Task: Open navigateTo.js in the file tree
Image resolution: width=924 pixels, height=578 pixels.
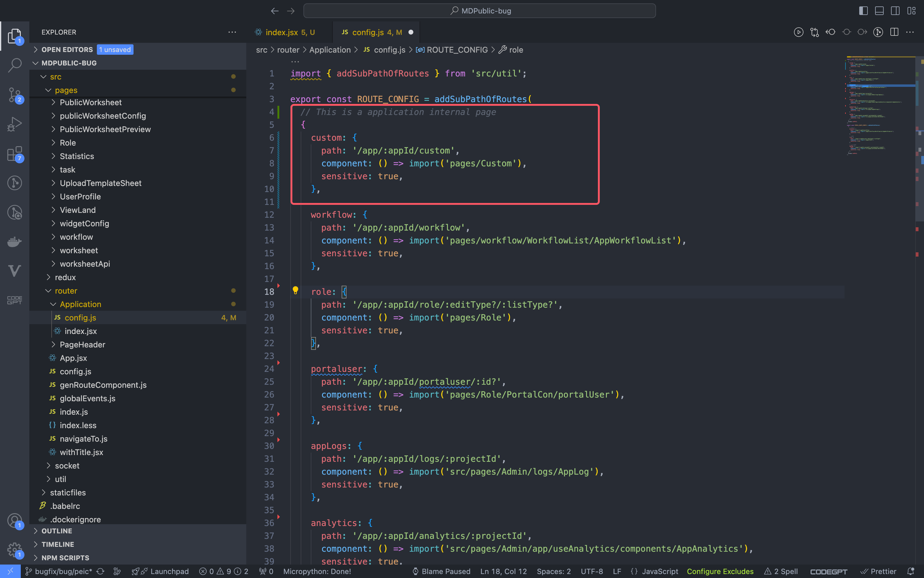Action: click(138, 439)
